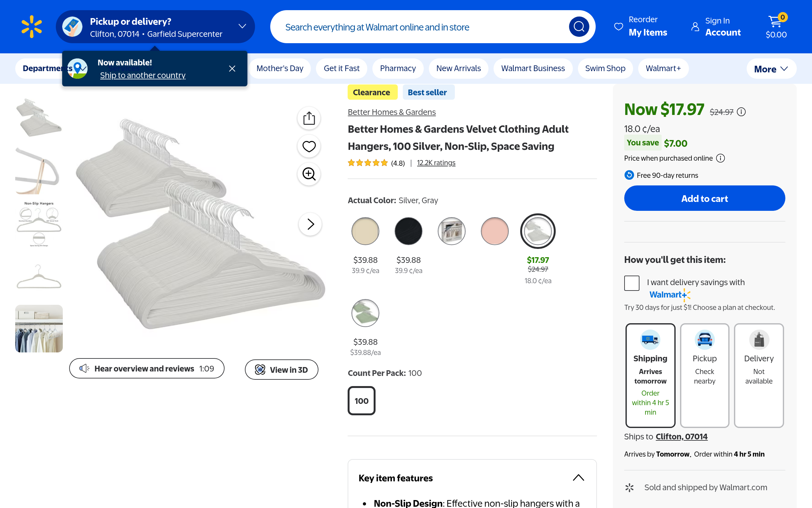812x508 pixels.
Task: Select the 100 count per pack option
Action: [361, 401]
